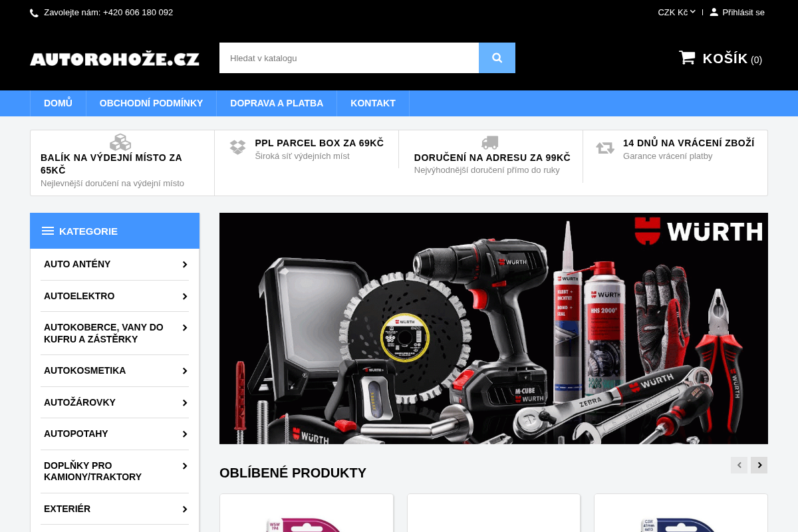This screenshot has width=798, height=532.
Task: Click the Exteriér category link
Action: point(67,509)
